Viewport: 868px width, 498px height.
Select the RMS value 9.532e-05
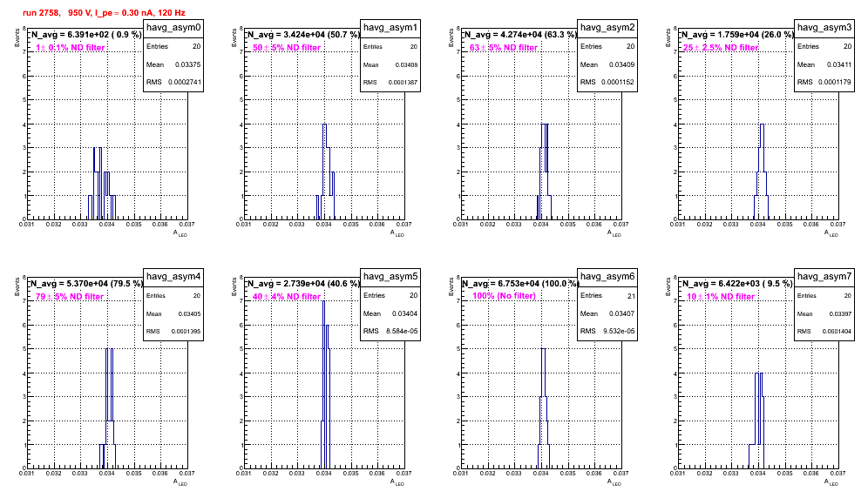click(619, 331)
